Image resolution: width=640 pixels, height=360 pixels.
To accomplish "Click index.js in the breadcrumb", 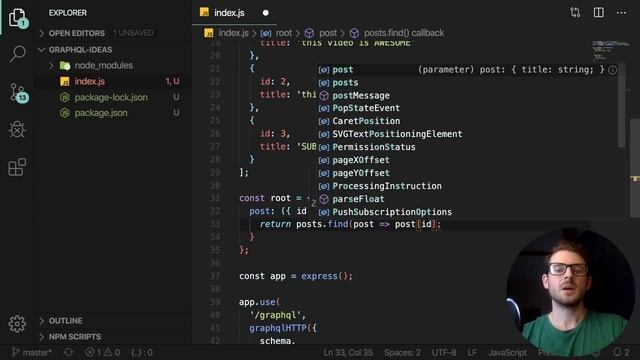I will 233,33.
